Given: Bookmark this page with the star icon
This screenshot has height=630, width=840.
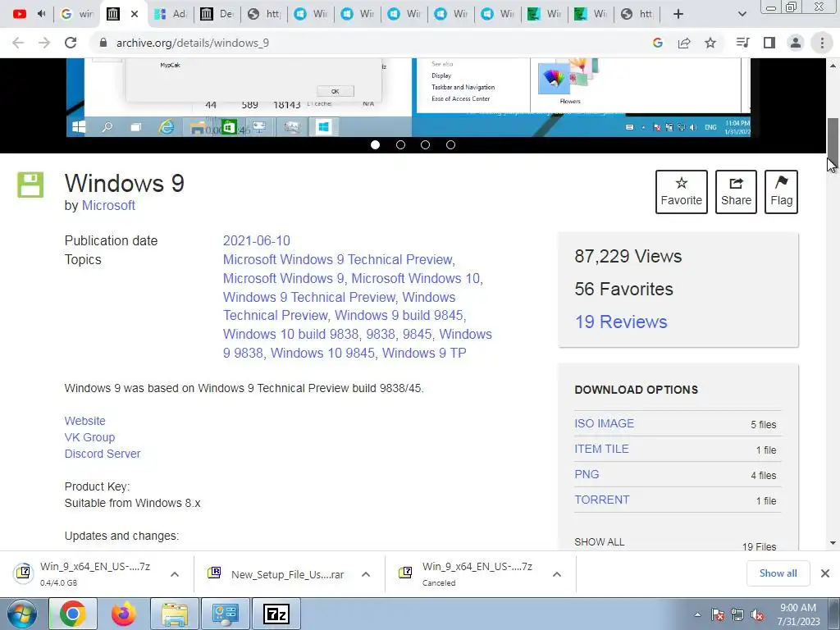Looking at the screenshot, I should pos(710,43).
